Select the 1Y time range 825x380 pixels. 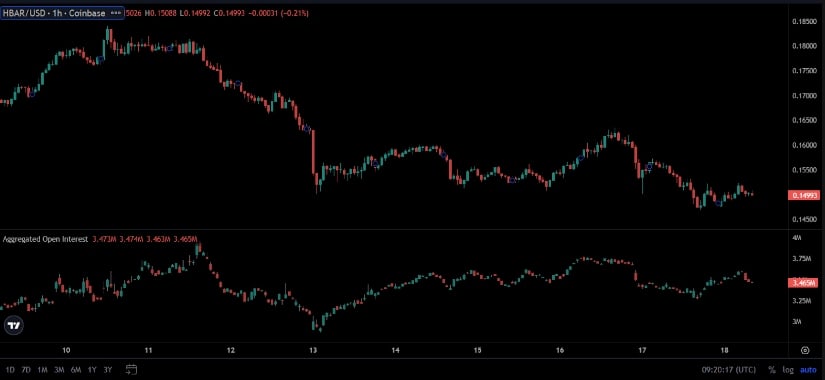pyautogui.click(x=92, y=369)
